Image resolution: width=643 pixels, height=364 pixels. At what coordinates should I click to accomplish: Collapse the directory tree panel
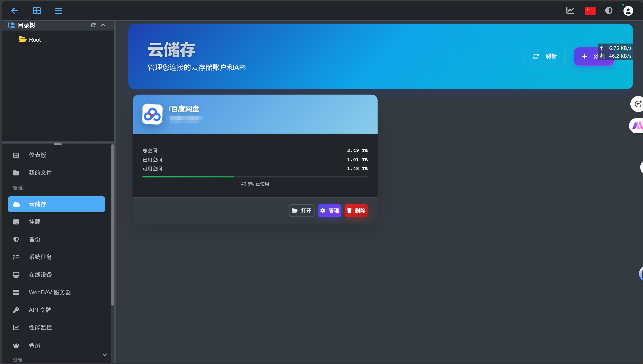(103, 25)
